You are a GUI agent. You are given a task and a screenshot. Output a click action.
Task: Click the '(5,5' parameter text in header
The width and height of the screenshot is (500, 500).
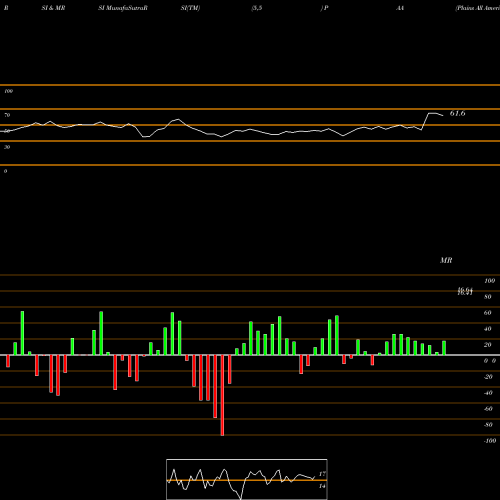pyautogui.click(x=257, y=8)
